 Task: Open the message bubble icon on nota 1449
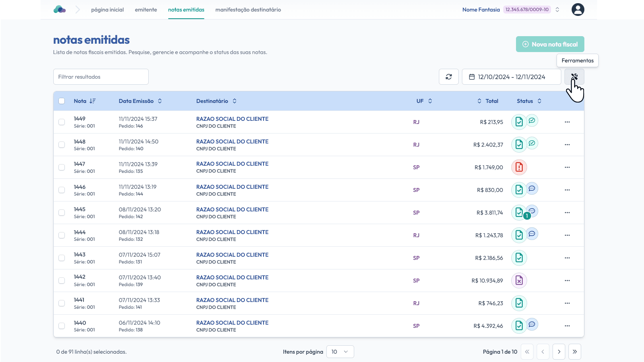[532, 120]
